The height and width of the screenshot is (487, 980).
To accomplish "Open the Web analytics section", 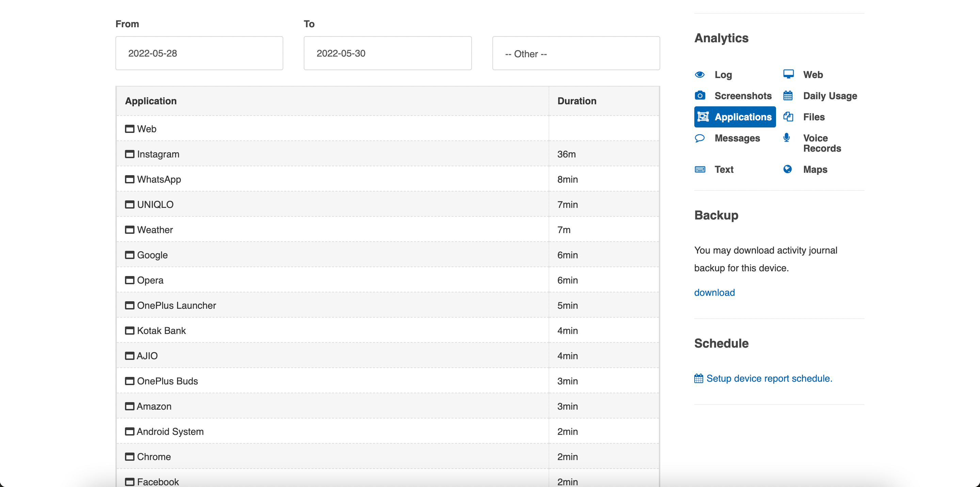I will point(812,74).
